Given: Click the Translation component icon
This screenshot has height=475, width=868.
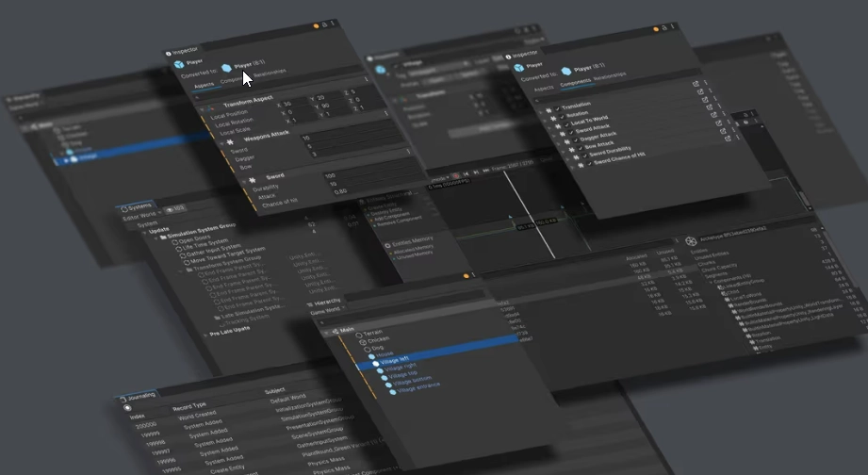Looking at the screenshot, I should click(549, 110).
